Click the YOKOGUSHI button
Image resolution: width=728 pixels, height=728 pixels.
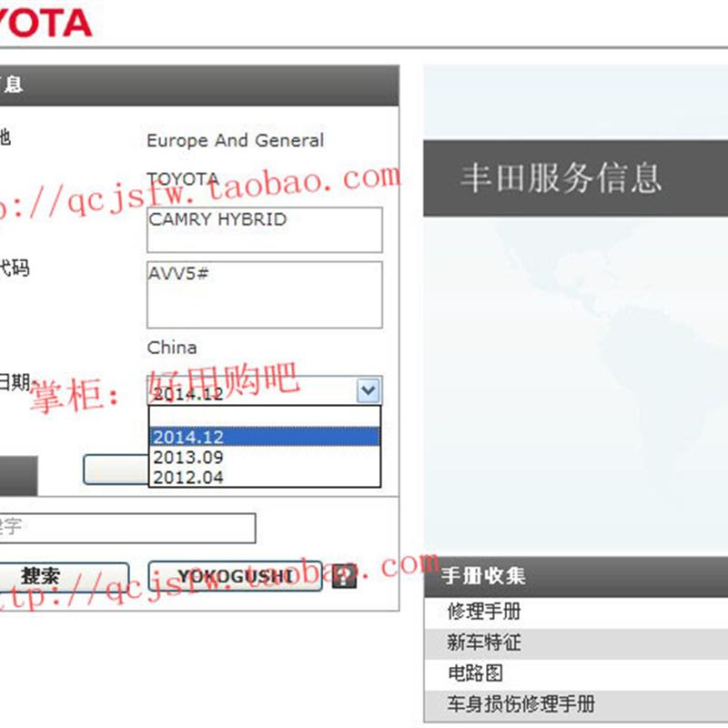point(235,576)
